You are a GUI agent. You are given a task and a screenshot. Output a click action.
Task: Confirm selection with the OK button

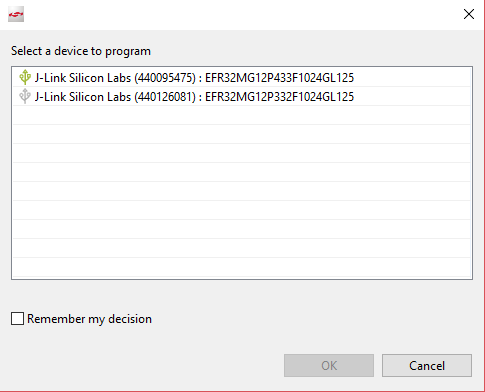329,366
